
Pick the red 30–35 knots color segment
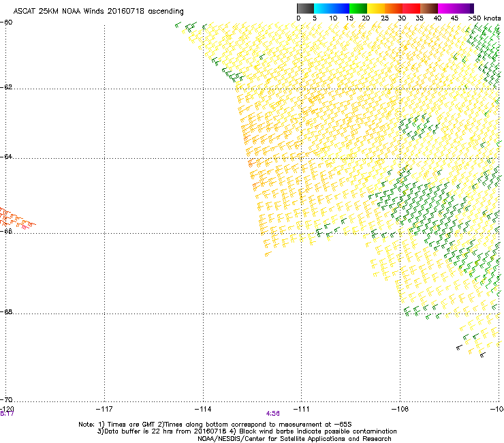tap(411, 8)
